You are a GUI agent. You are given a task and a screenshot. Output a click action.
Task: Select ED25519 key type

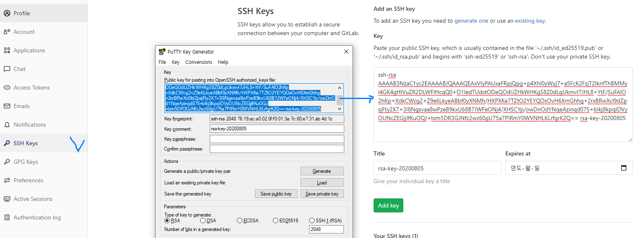tap(276, 221)
